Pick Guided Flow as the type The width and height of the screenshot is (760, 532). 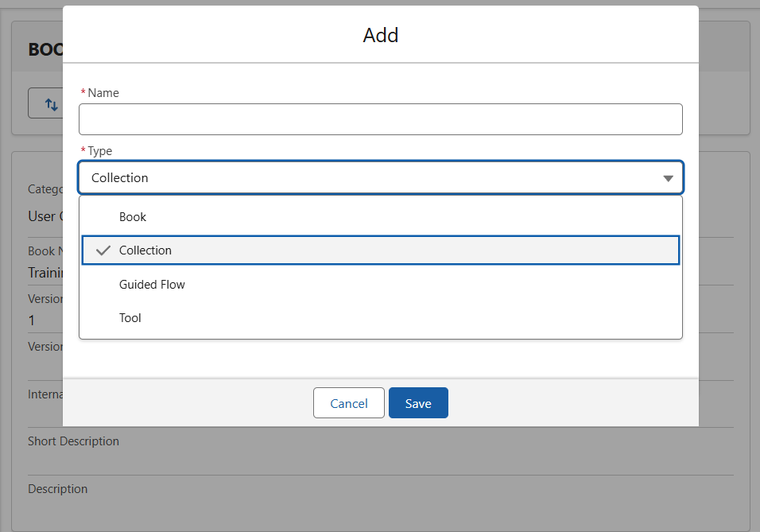[152, 285]
